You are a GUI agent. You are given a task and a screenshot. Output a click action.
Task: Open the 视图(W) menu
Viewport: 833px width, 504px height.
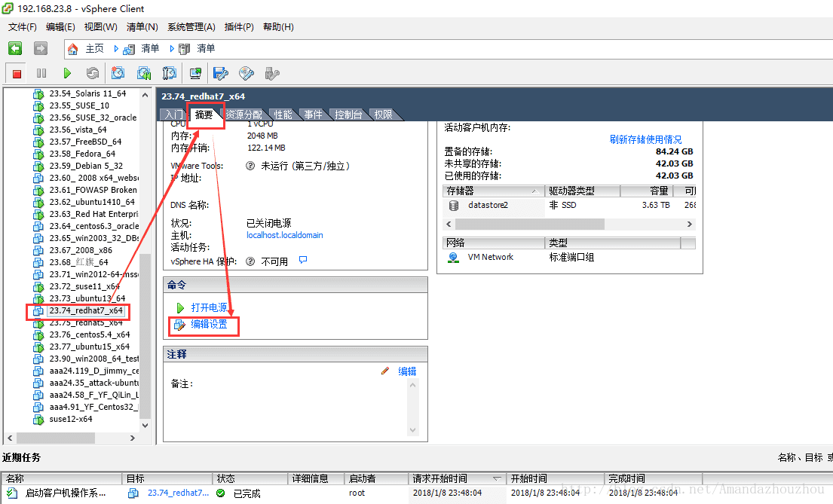pos(101,26)
